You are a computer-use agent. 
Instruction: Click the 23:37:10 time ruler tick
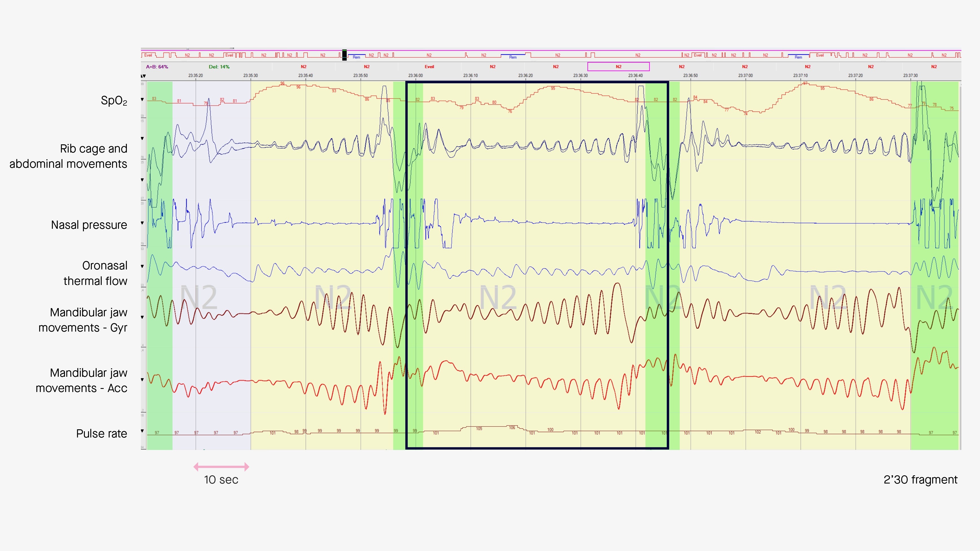(x=800, y=76)
